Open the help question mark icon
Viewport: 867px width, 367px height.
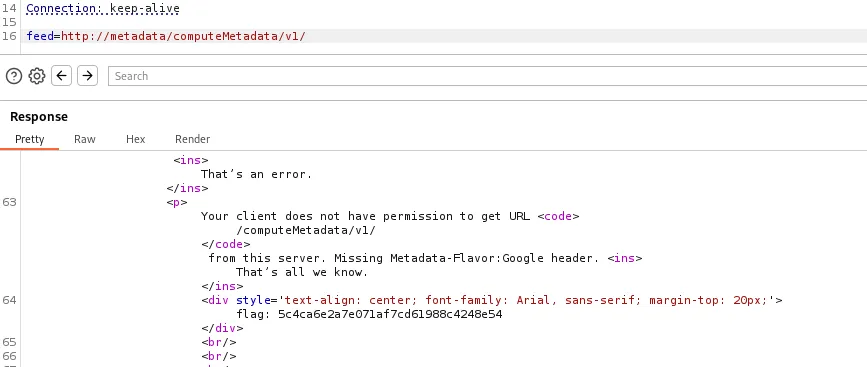click(x=14, y=76)
